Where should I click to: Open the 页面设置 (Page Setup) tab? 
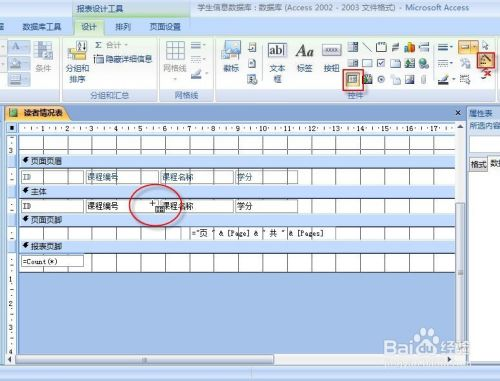coord(165,27)
